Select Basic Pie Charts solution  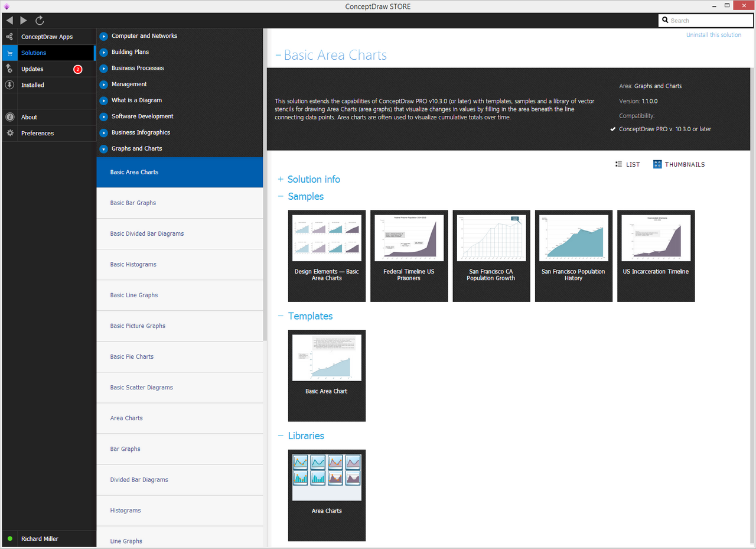[x=180, y=356]
